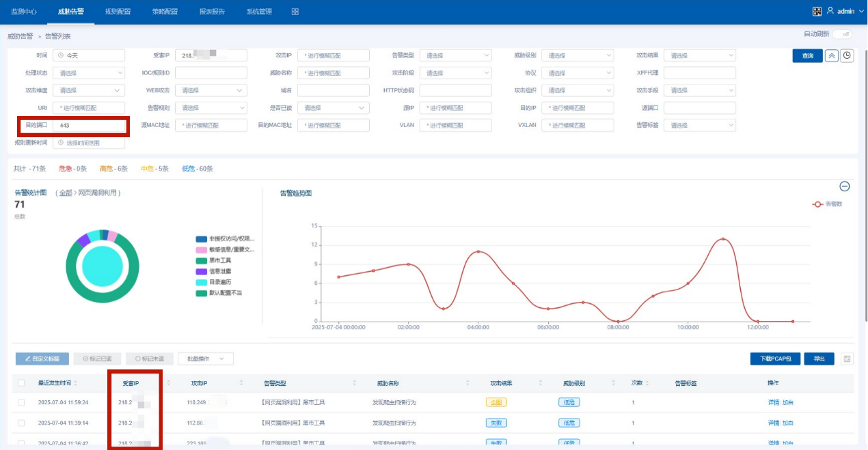
Task: Open the column settings icon next to 导出
Action: click(847, 358)
